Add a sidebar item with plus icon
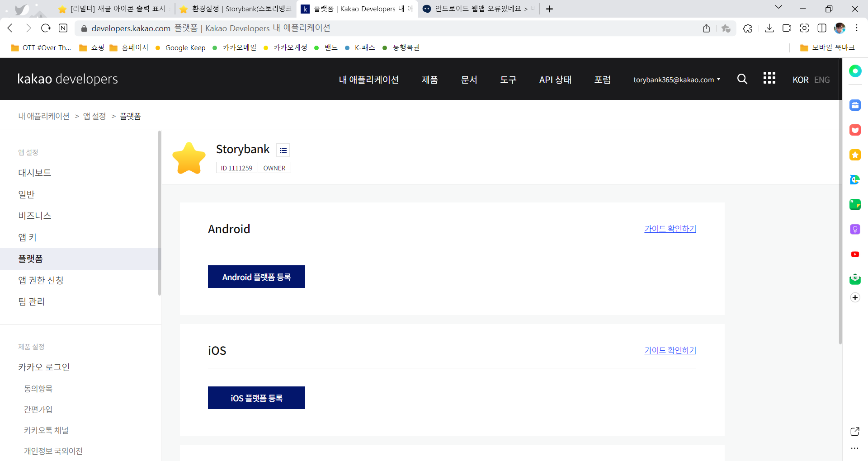The image size is (868, 461). coord(855,297)
